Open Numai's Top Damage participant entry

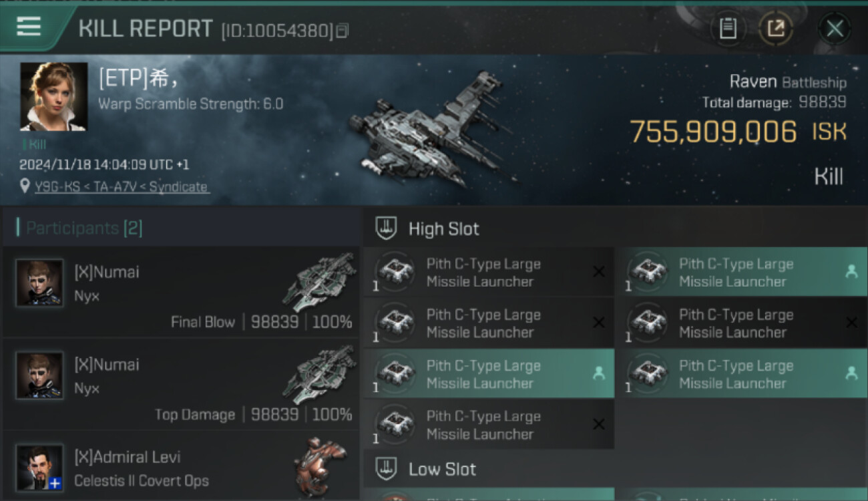pos(180,385)
